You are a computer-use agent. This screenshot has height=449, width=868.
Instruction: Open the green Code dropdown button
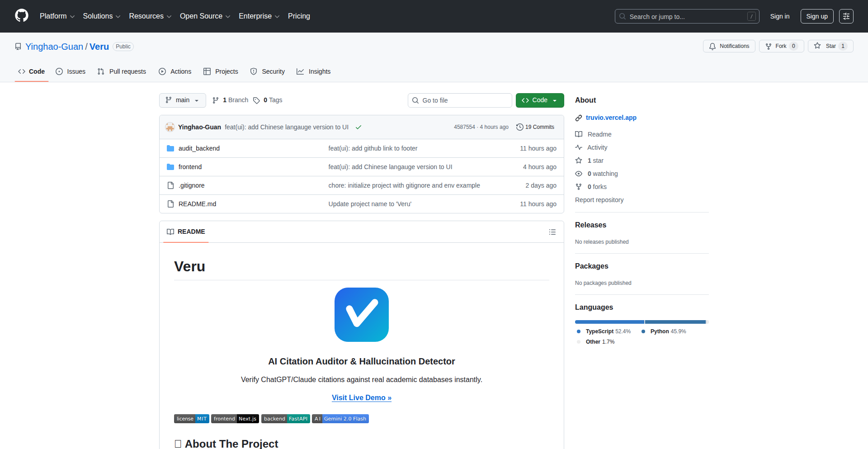coord(540,100)
